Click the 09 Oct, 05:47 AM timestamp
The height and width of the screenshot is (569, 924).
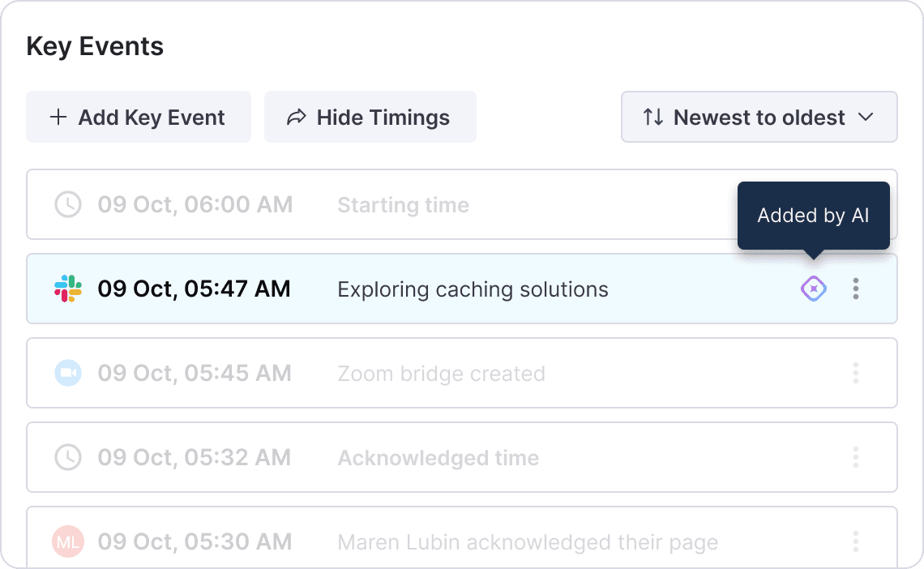coord(194,289)
